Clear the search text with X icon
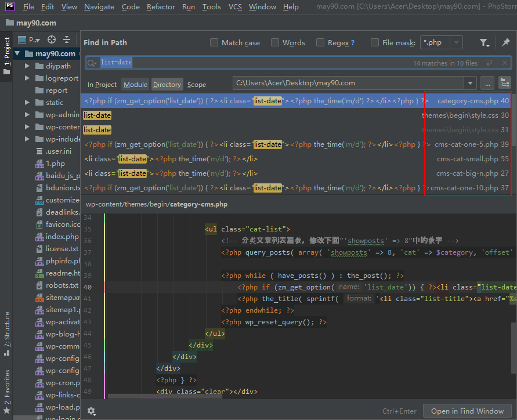The image size is (517, 420). 504,63
